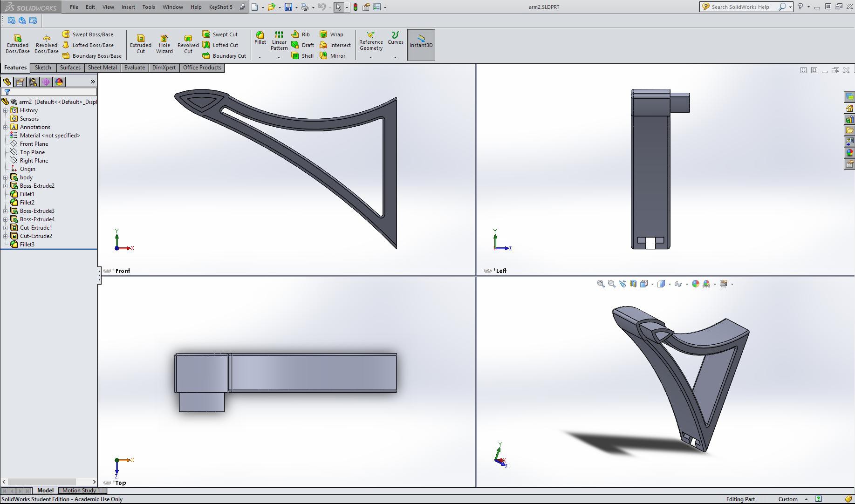Switch to the Motion Study 1 tab

pyautogui.click(x=82, y=490)
